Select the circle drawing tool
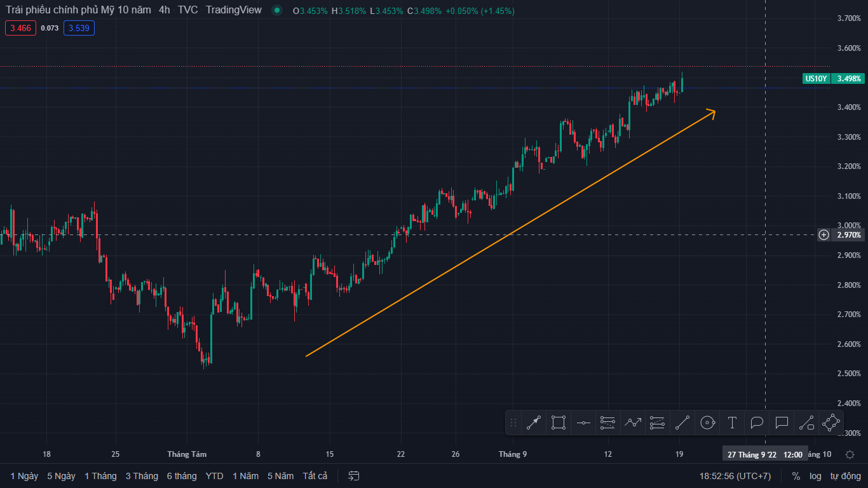Image resolution: width=868 pixels, height=488 pixels. (707, 423)
